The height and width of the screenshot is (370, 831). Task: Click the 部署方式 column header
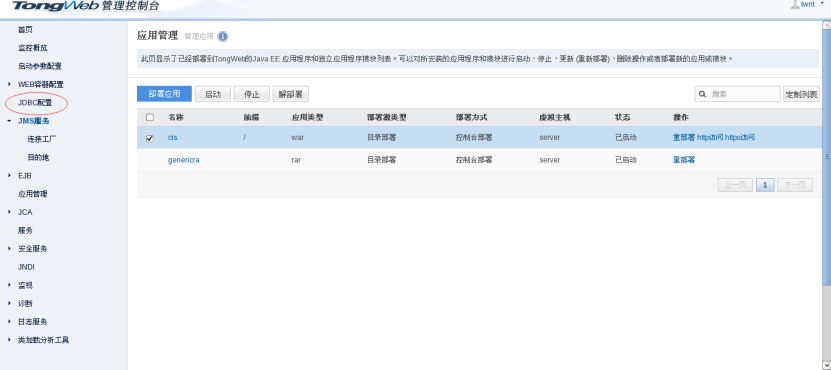click(471, 117)
